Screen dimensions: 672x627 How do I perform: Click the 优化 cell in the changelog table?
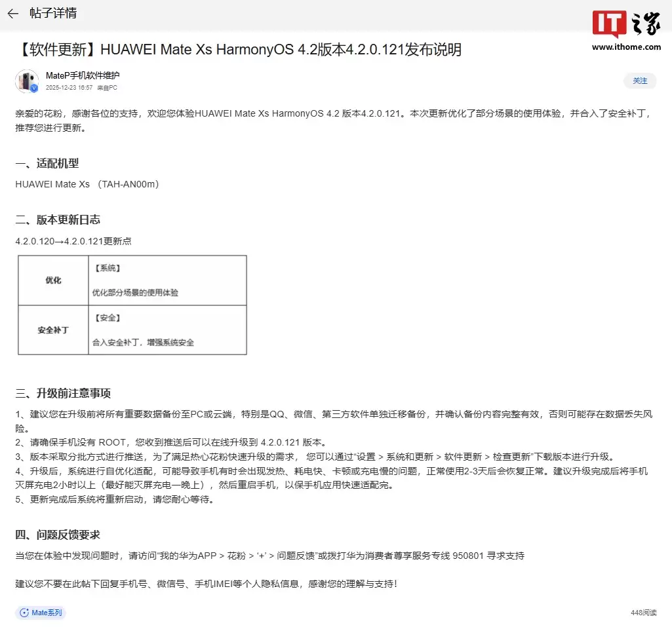point(52,280)
